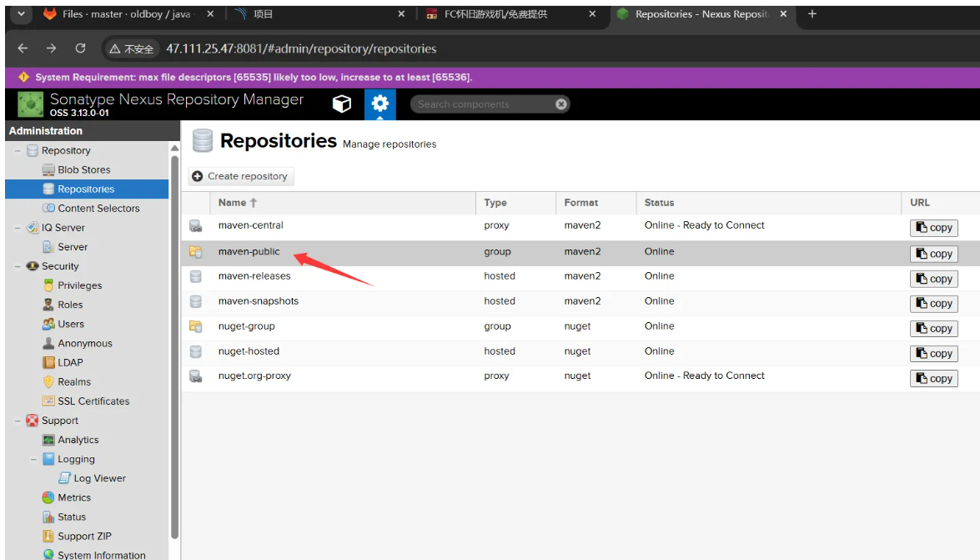Open LDAP under Security

(x=70, y=362)
